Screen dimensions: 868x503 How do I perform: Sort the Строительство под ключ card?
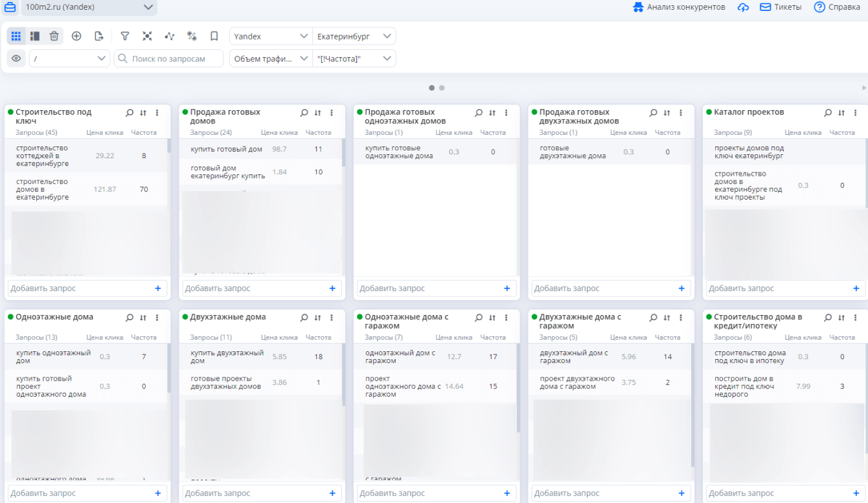(x=143, y=113)
